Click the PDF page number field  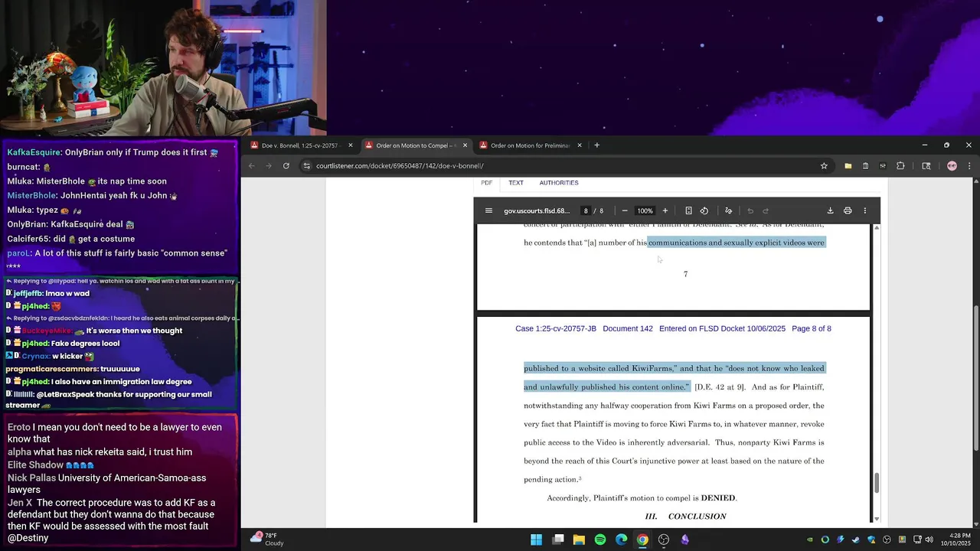click(x=586, y=211)
